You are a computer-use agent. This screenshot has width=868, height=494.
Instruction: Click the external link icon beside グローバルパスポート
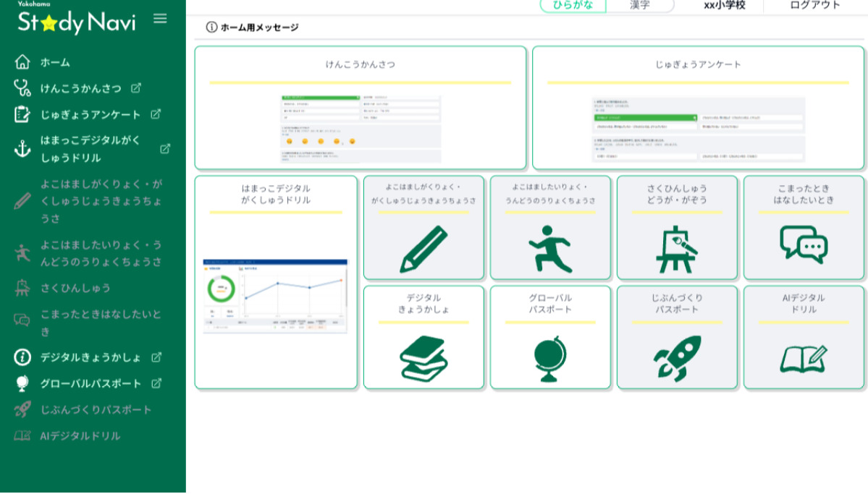pos(156,383)
